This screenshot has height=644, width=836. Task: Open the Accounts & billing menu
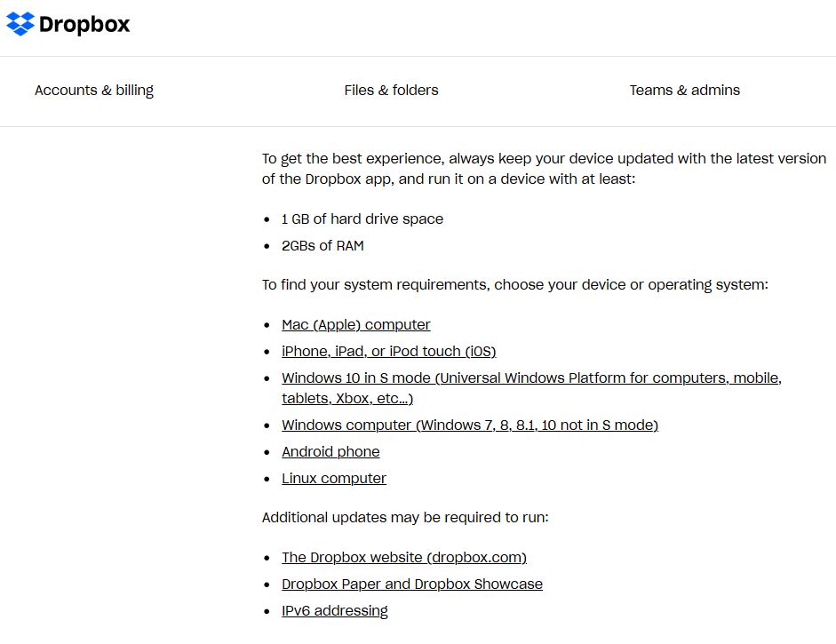pyautogui.click(x=94, y=90)
